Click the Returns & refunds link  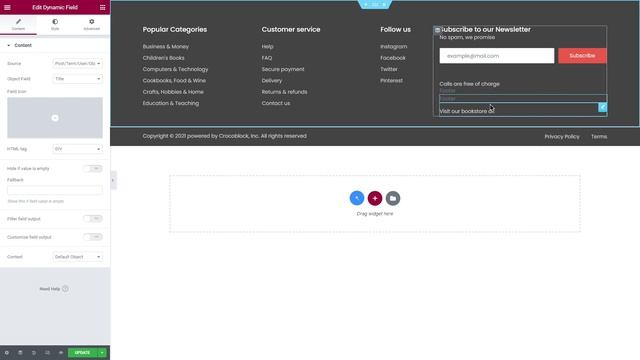click(x=284, y=92)
